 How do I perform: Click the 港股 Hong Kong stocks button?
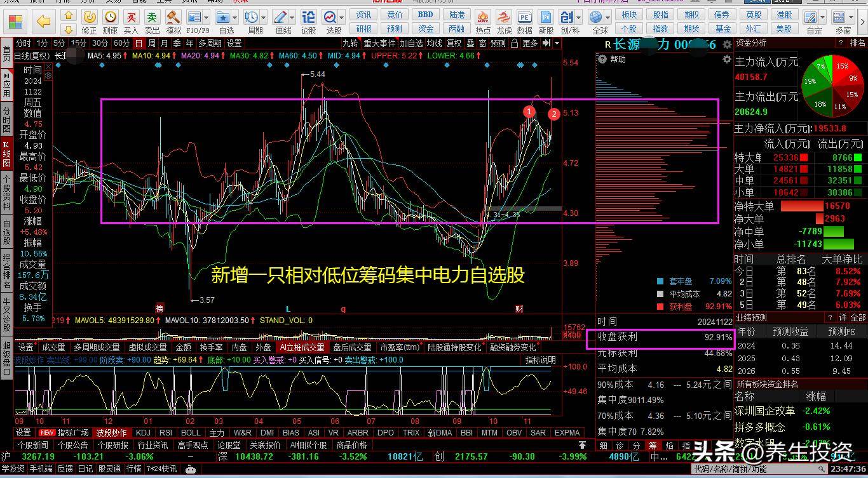pos(784,15)
